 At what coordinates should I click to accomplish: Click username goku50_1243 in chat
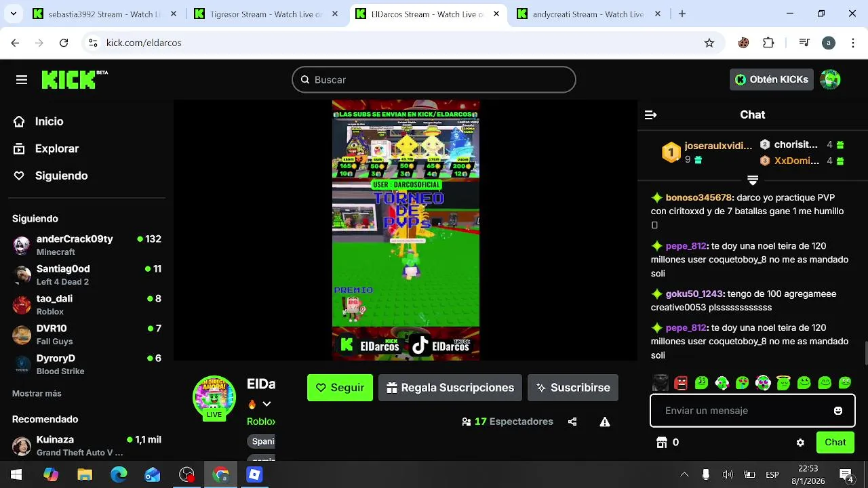click(694, 294)
